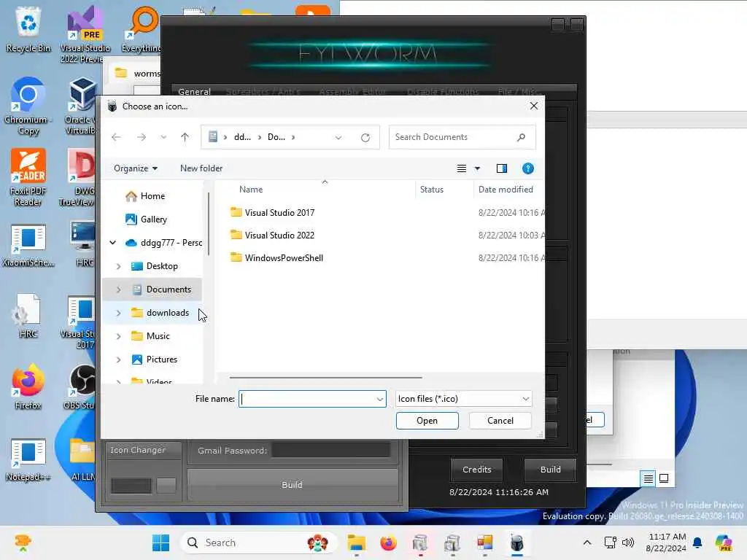This screenshot has width=747, height=560.
Task: Collapse the ddgg777 OneDrive tree node
Action: [113, 243]
